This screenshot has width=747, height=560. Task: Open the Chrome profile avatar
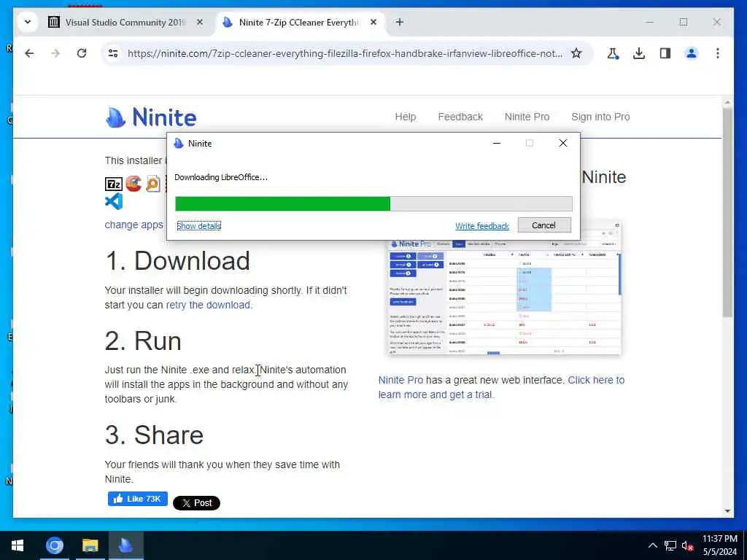click(692, 53)
